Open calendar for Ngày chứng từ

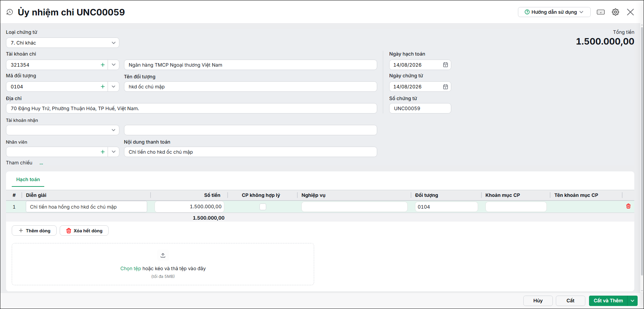point(445,87)
